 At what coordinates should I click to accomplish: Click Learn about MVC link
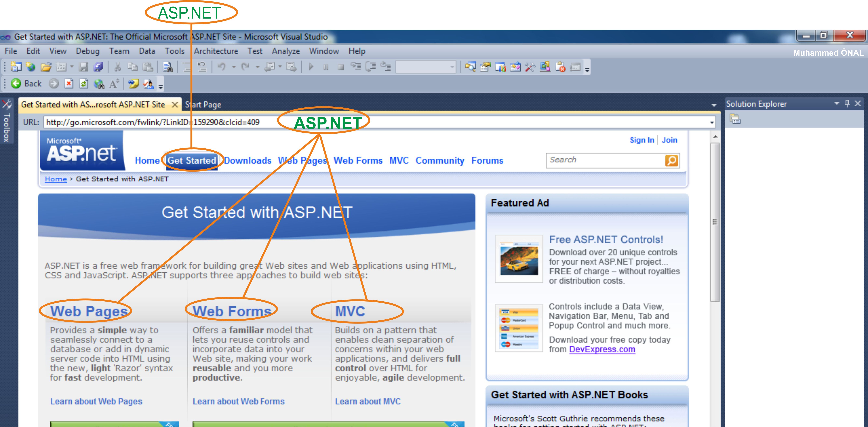coord(368,401)
